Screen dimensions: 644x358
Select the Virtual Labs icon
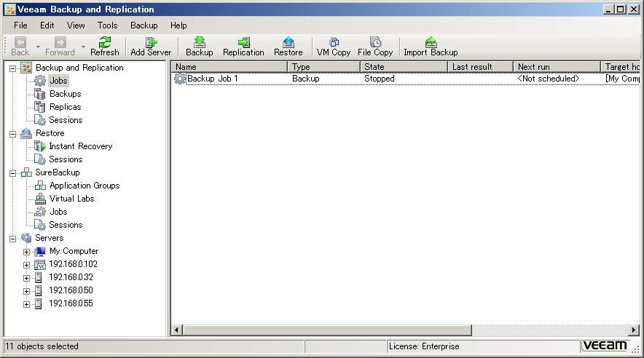40,199
